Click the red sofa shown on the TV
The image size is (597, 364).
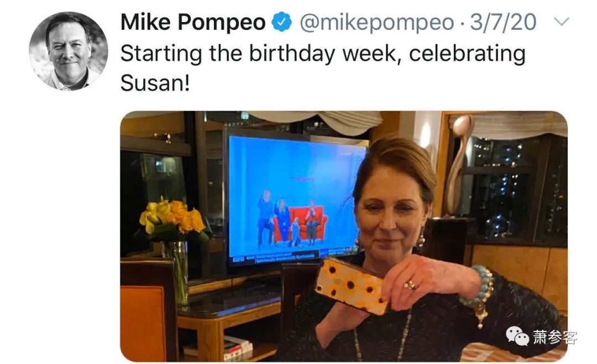tap(300, 224)
